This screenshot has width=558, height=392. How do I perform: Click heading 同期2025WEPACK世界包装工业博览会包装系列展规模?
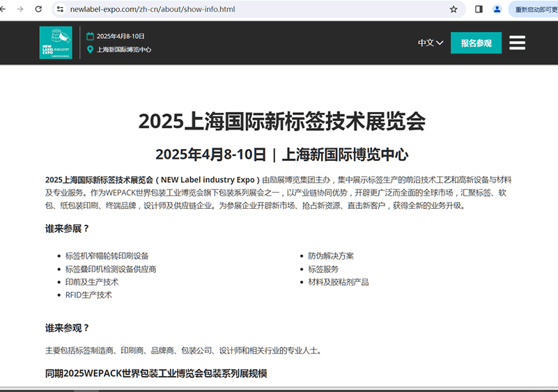click(x=156, y=373)
